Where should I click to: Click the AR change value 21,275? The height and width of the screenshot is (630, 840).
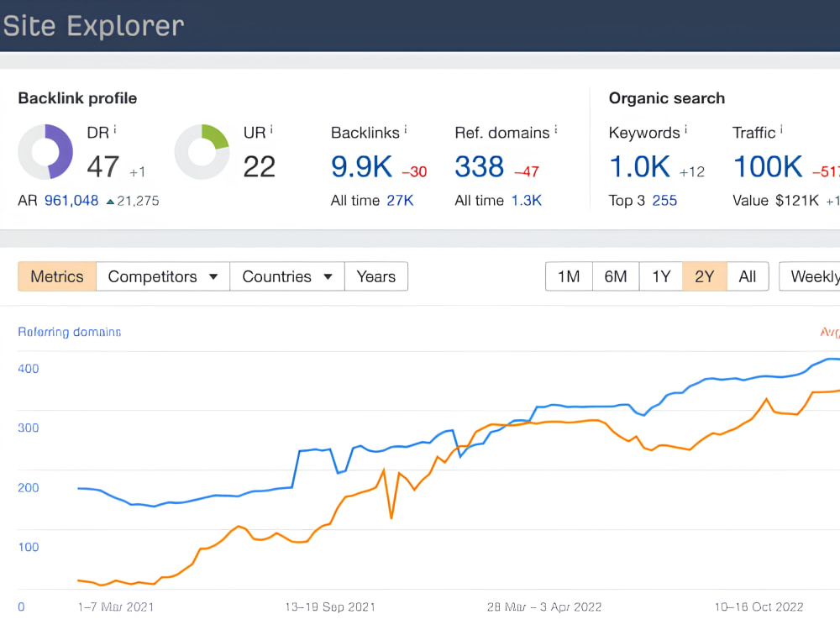pos(139,201)
